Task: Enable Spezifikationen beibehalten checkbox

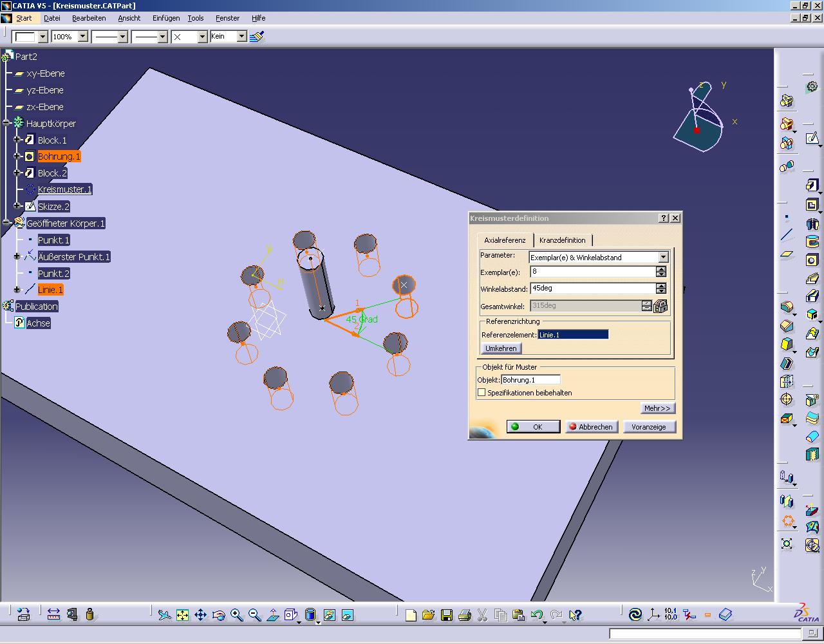Action: coord(482,392)
